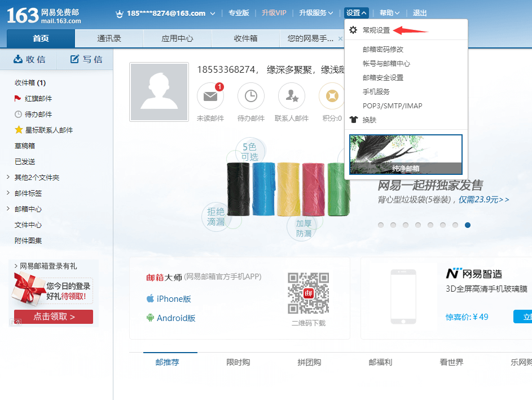Screen dimensions: 532x400
Task: Switch to the 通讯录 tab
Action: tap(109, 38)
